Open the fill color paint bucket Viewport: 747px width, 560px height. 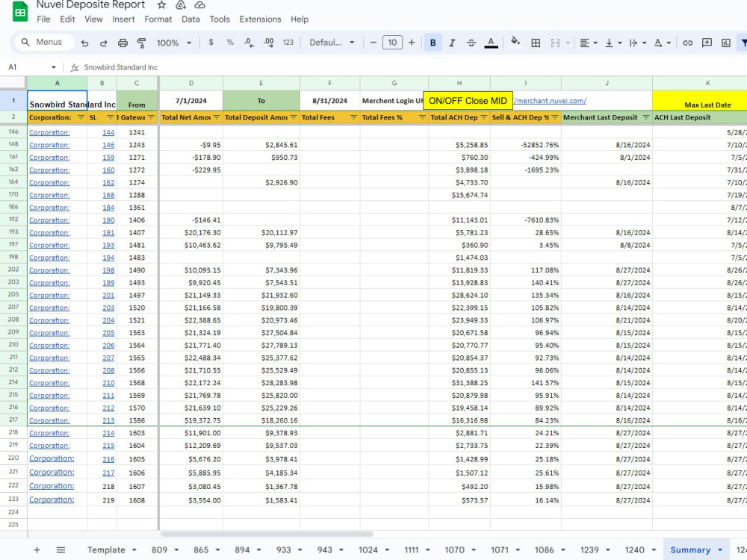[x=515, y=43]
